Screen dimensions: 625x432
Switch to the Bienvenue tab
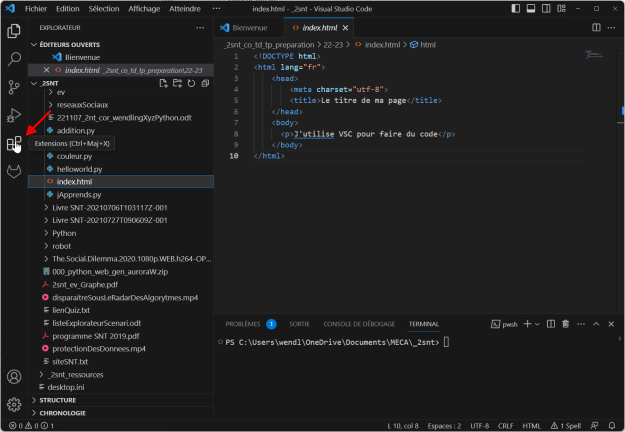pos(250,27)
